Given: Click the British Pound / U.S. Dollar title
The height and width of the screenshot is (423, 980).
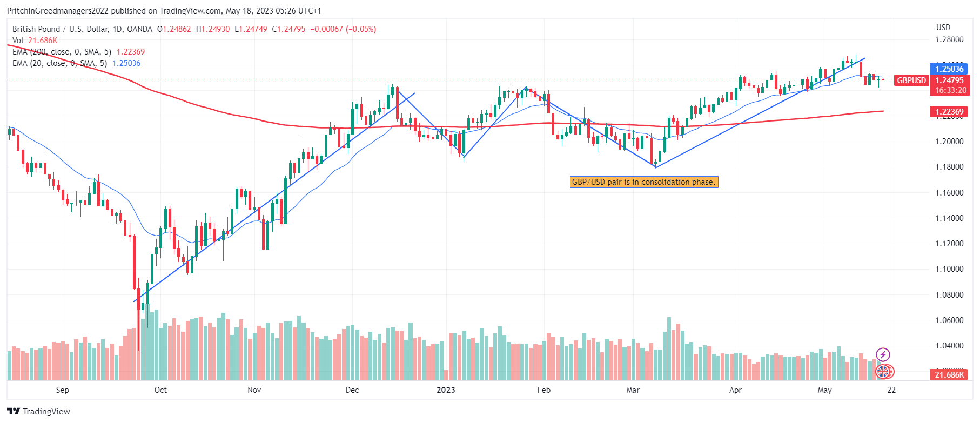Looking at the screenshot, I should tap(82, 29).
